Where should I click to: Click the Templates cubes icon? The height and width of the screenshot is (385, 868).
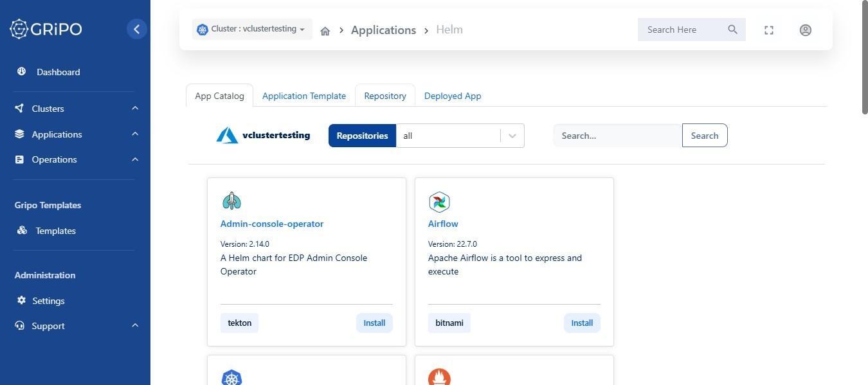(22, 230)
